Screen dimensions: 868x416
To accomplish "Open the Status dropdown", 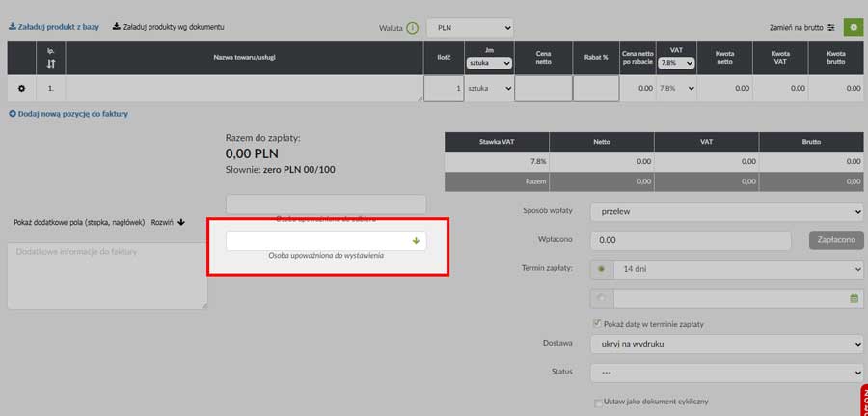I will 727,373.
